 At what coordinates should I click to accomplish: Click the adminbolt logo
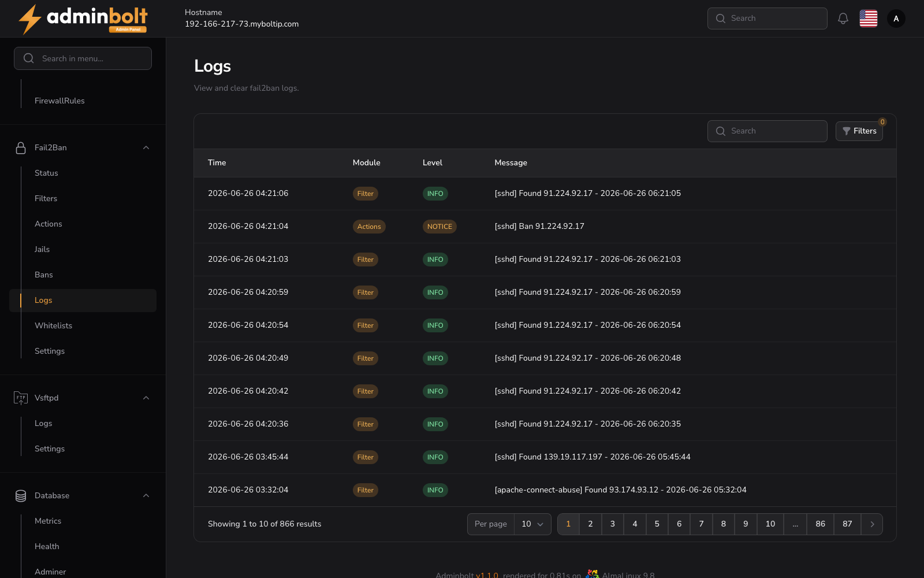coord(83,19)
